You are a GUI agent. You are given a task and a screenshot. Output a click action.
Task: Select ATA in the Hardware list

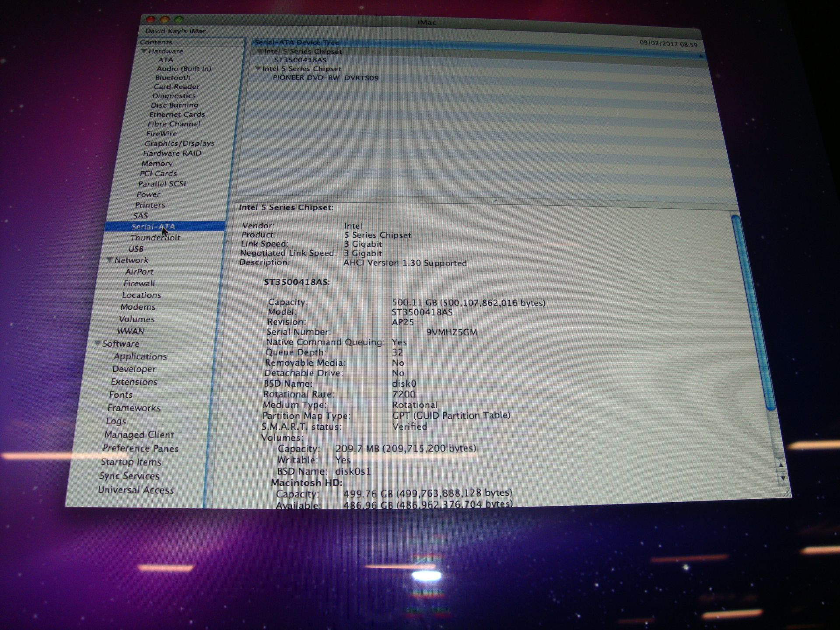tap(166, 60)
